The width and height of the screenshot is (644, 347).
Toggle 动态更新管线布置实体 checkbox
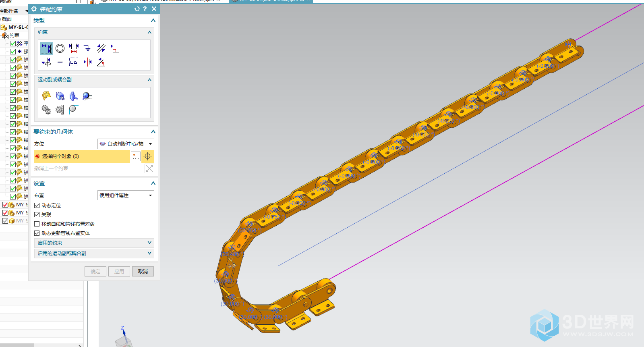pos(37,233)
